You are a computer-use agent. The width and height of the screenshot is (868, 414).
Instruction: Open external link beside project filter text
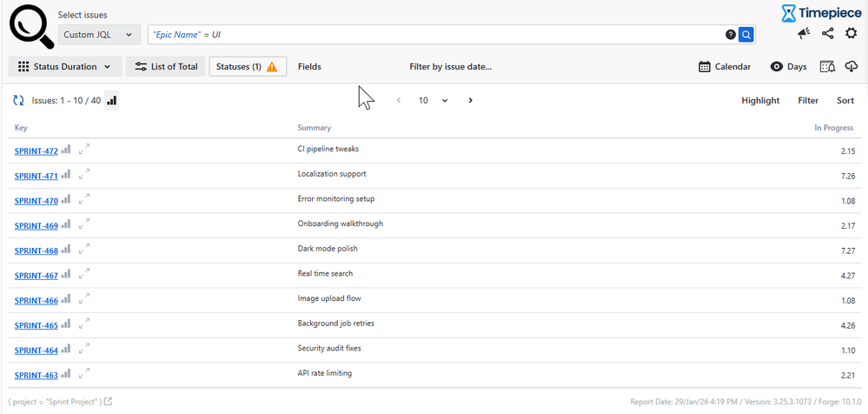click(x=109, y=401)
